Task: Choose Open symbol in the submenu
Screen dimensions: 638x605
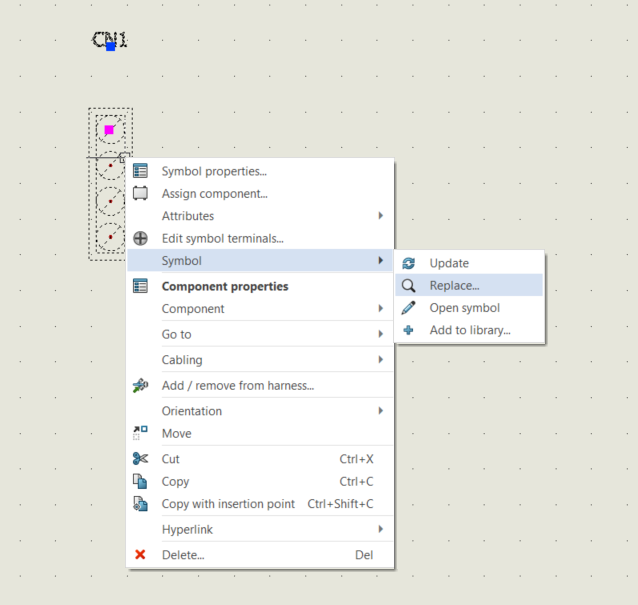Action: coord(469,308)
